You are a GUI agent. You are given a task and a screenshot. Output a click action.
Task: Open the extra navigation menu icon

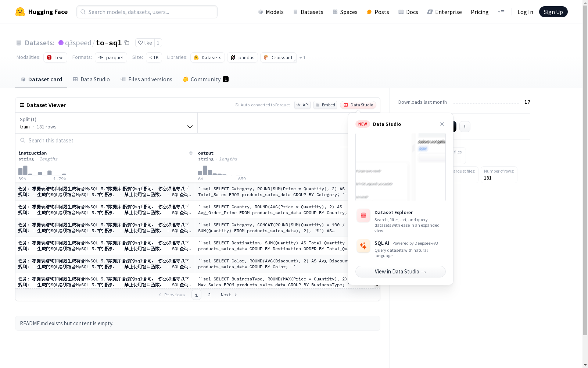tap(501, 12)
